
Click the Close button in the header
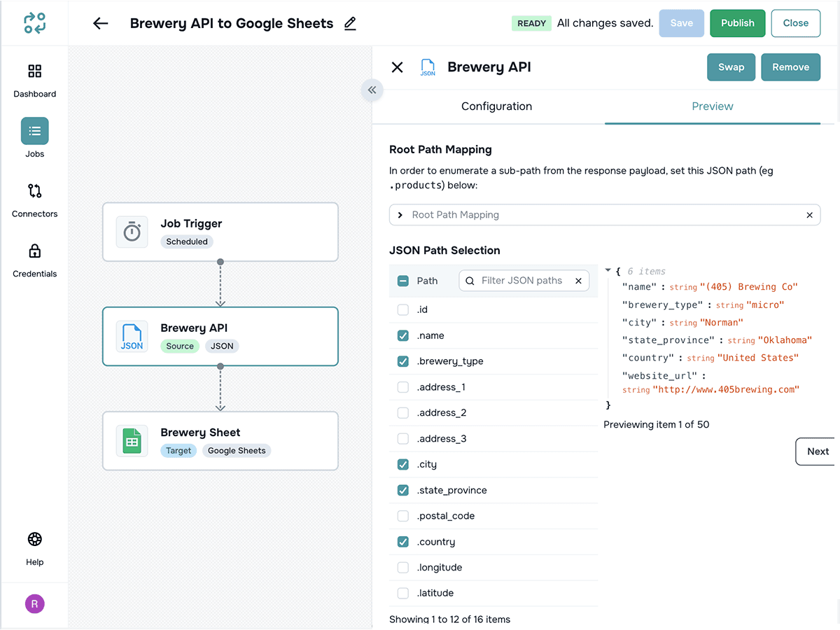pos(795,23)
